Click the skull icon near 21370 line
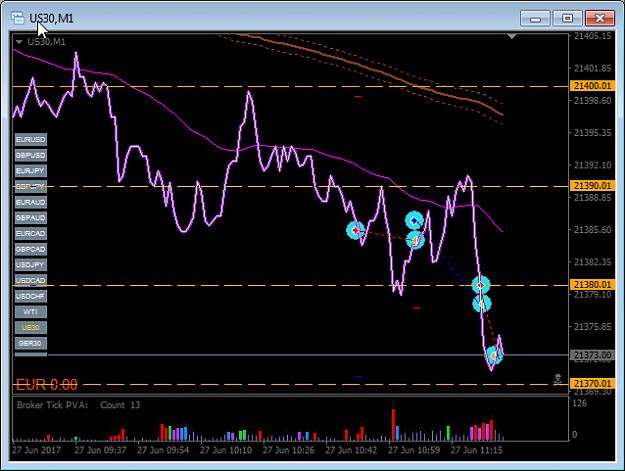The width and height of the screenshot is (625, 471). tap(558, 379)
